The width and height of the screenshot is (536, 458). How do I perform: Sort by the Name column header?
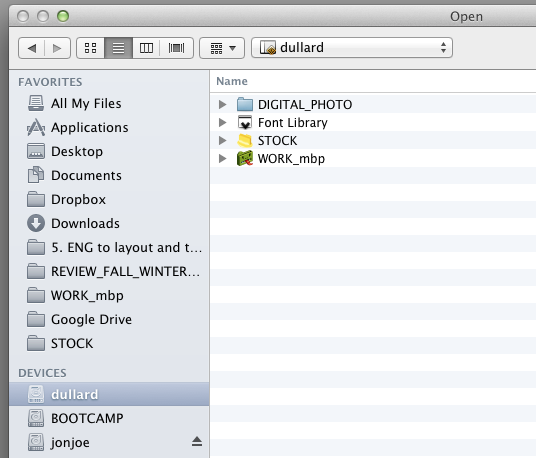click(232, 81)
